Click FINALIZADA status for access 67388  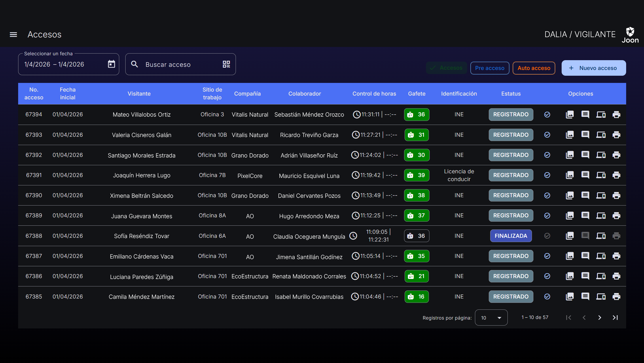click(511, 236)
